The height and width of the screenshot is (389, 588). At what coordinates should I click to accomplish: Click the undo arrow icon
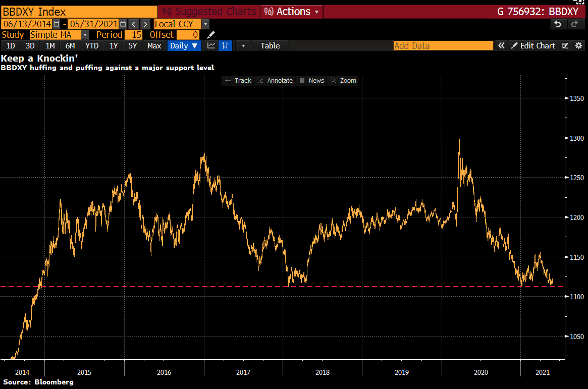[x=558, y=24]
